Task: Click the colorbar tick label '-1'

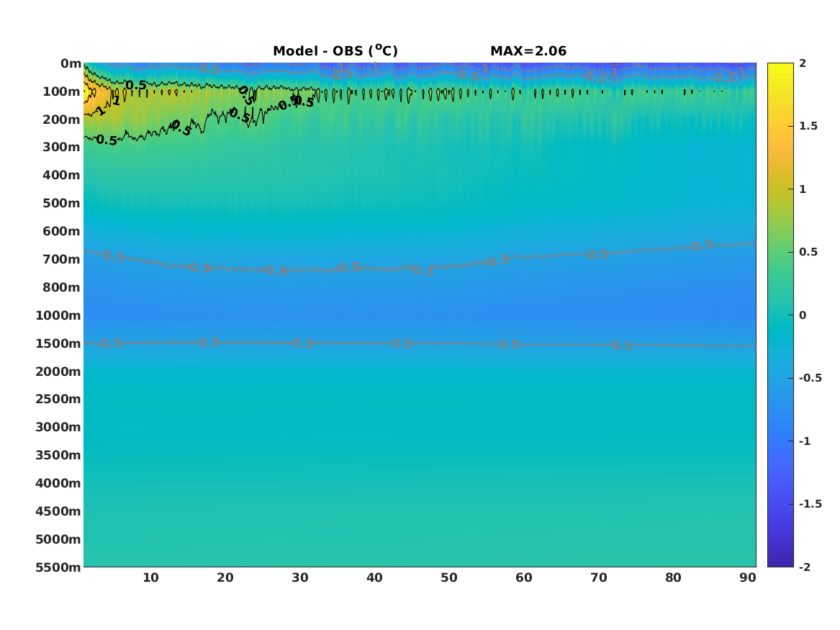Action: pos(804,441)
